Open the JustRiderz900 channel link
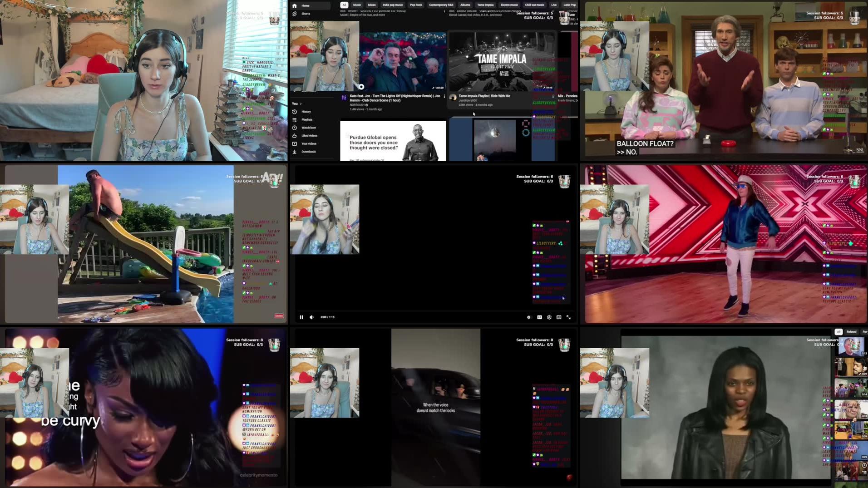 pyautogui.click(x=468, y=100)
